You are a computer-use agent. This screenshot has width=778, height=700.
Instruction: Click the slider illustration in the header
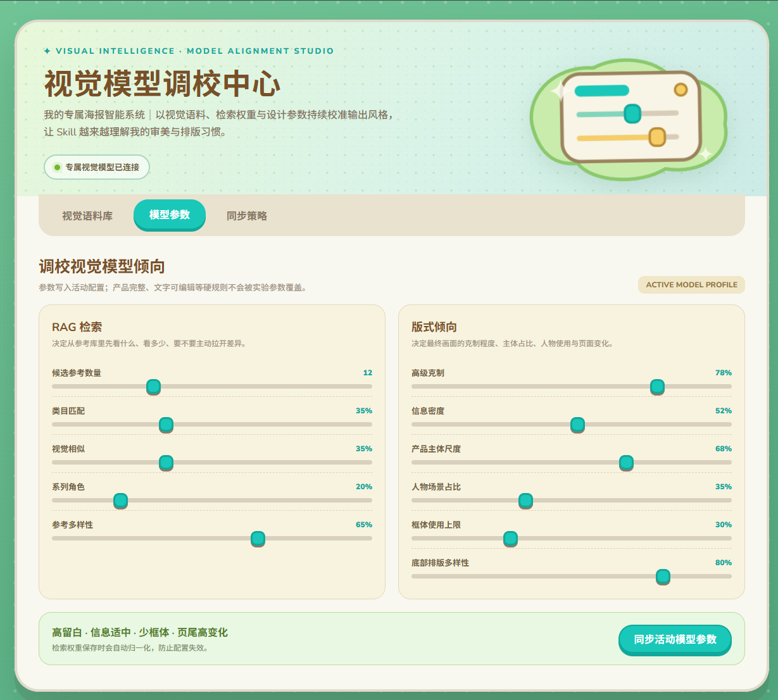coord(628,118)
